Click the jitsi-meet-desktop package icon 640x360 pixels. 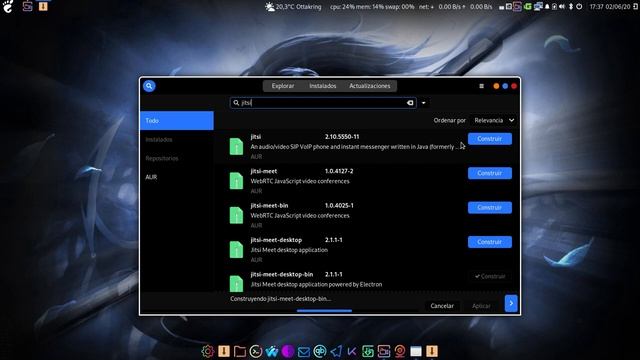[x=236, y=249]
